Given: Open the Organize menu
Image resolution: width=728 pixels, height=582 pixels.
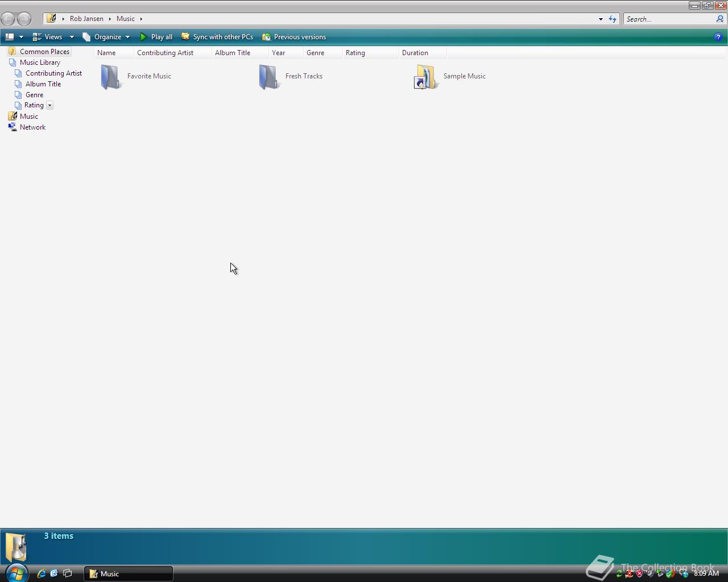Looking at the screenshot, I should (102, 37).
